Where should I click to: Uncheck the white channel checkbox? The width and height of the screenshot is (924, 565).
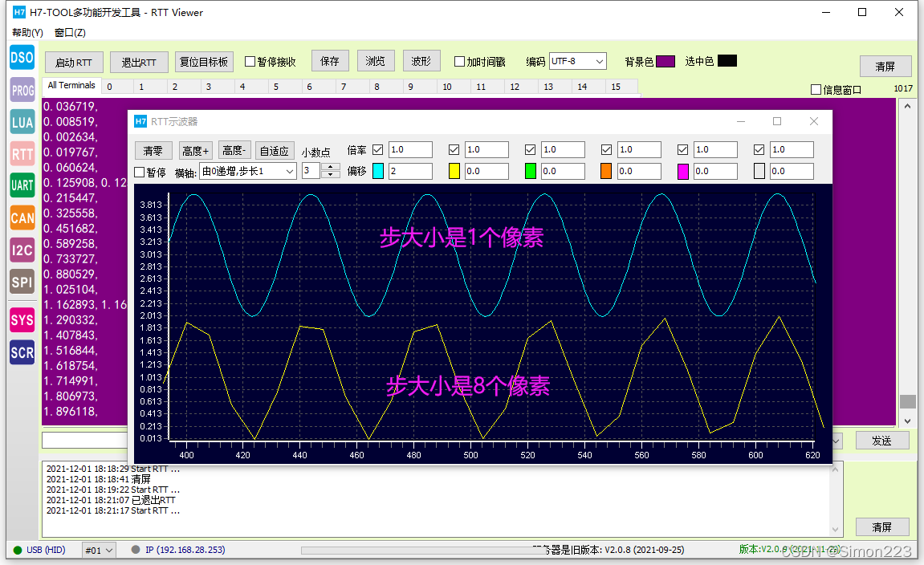[759, 149]
